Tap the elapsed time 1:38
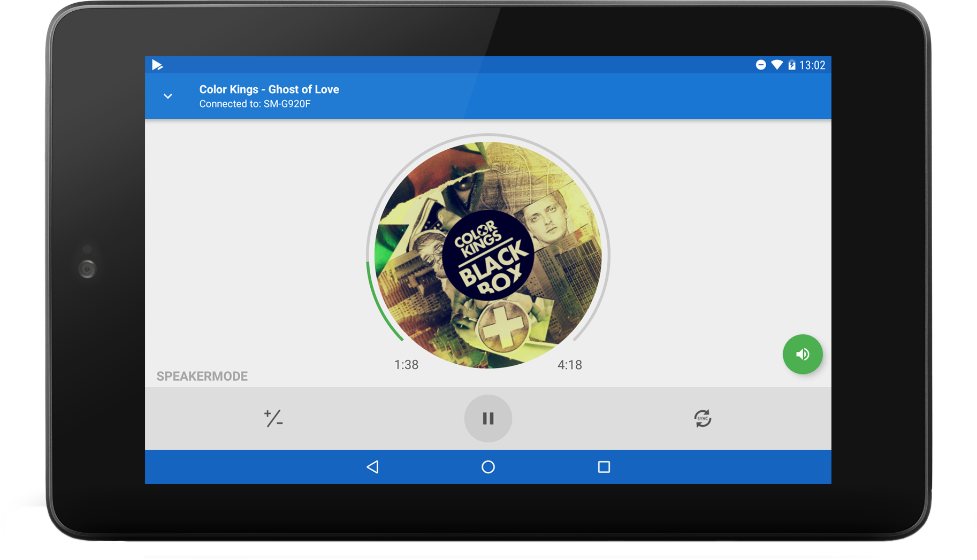Image resolution: width=977 pixels, height=560 pixels. [406, 365]
